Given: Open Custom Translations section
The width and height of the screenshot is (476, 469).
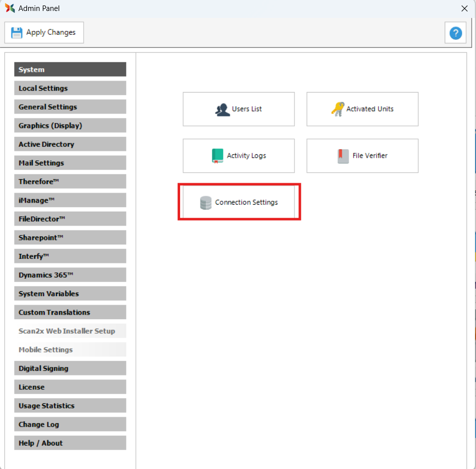Looking at the screenshot, I should pos(70,312).
